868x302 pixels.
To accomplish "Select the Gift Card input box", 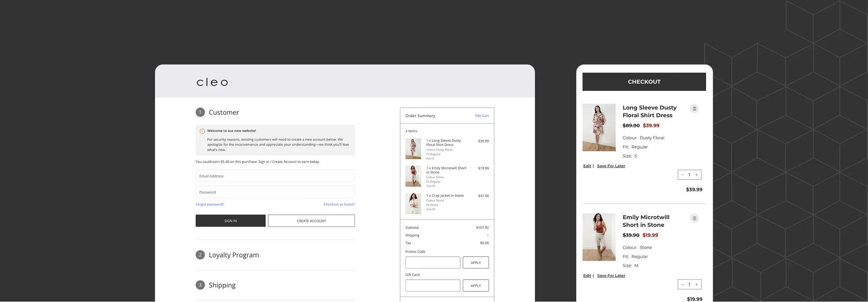I will [x=432, y=285].
